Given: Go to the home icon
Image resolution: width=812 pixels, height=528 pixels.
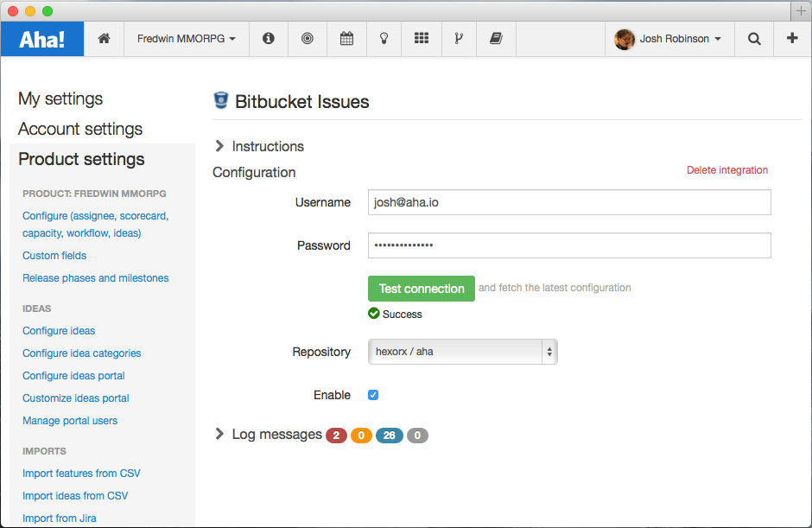Looking at the screenshot, I should pos(104,38).
